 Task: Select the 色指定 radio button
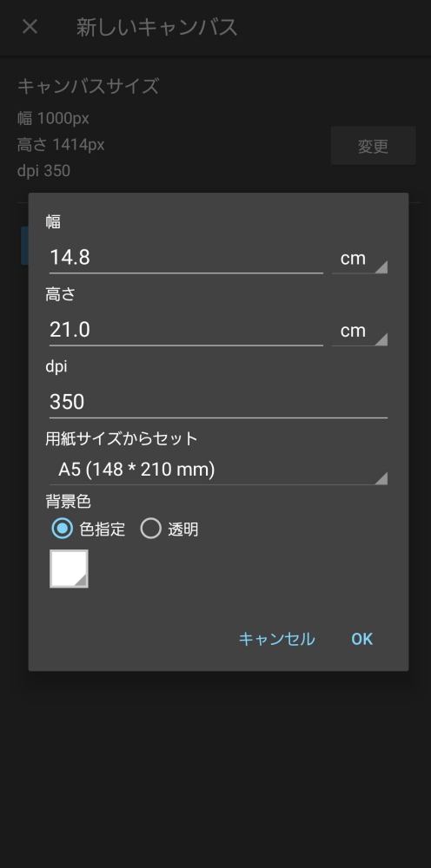[x=62, y=529]
